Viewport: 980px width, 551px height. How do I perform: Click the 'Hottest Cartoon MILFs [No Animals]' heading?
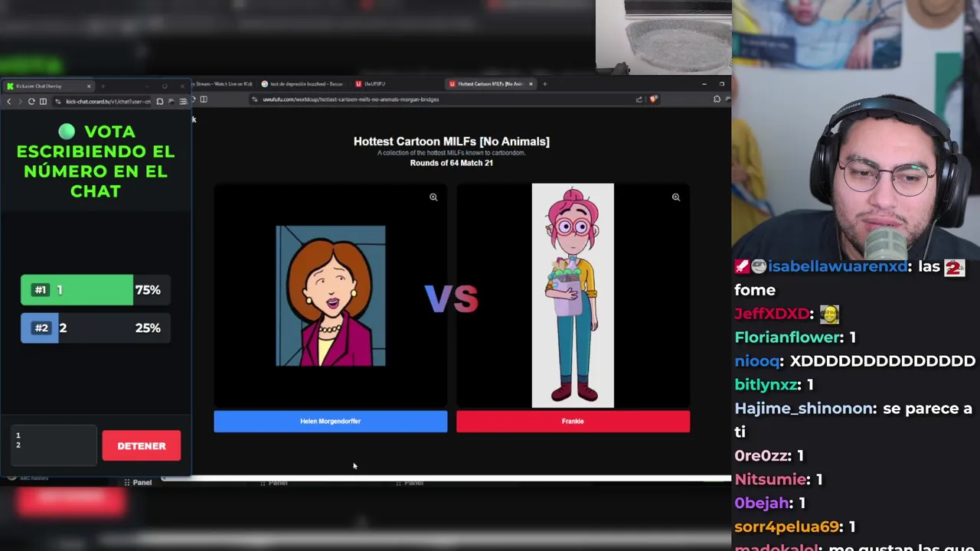[452, 142]
